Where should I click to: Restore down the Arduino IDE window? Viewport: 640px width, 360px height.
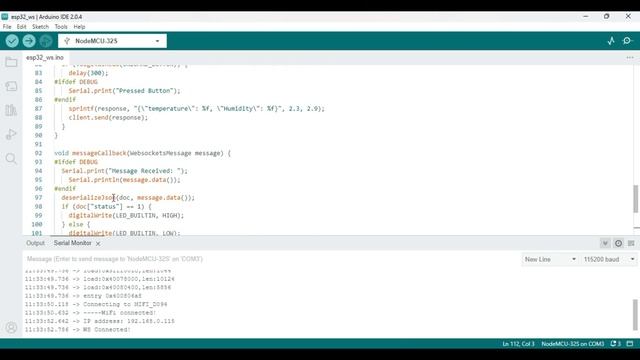pos(607,16)
